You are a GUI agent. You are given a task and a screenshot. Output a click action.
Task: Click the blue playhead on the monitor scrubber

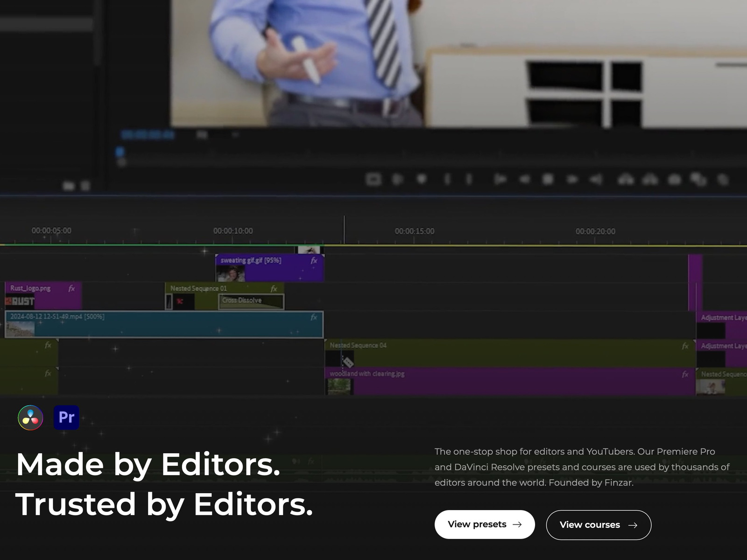120,152
